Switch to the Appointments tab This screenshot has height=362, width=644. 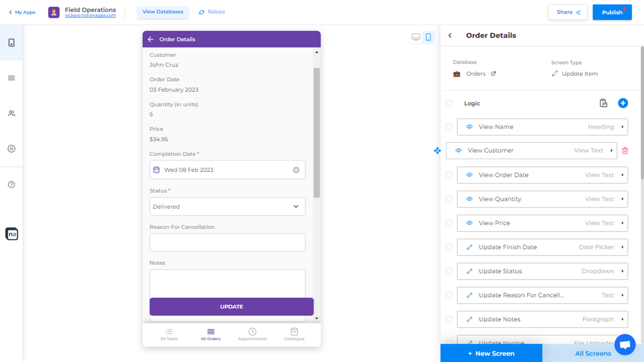click(x=252, y=334)
